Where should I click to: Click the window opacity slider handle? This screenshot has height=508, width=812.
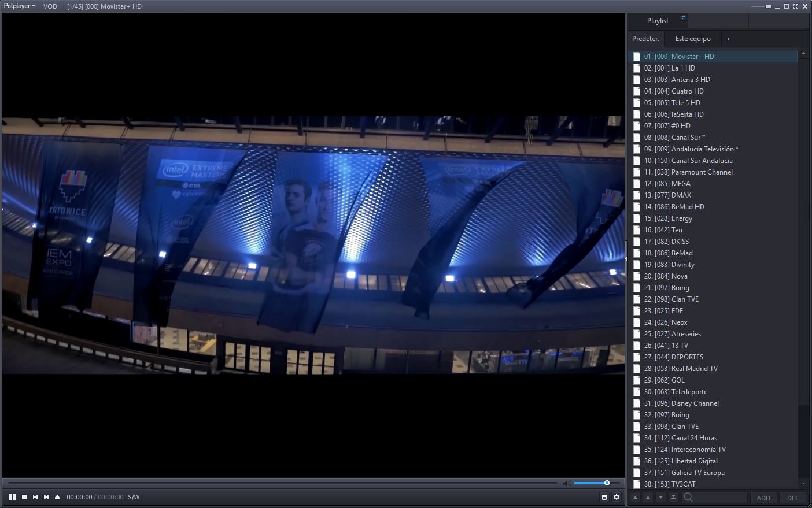(x=768, y=6)
